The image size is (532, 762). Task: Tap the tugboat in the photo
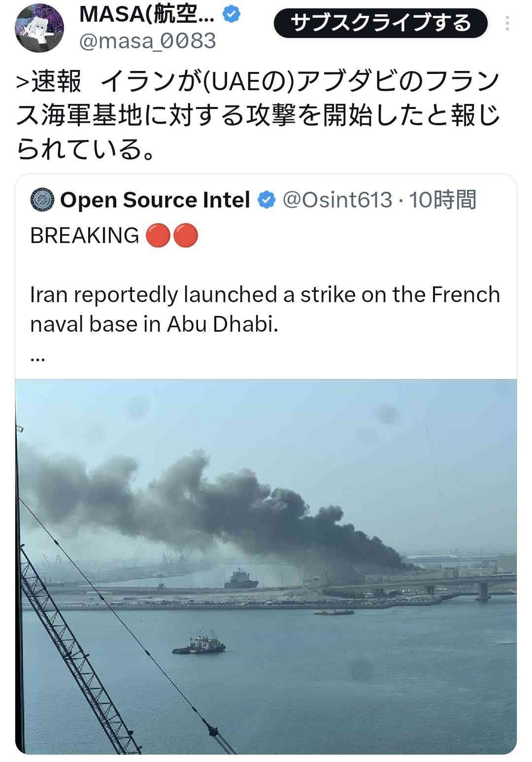click(x=199, y=643)
